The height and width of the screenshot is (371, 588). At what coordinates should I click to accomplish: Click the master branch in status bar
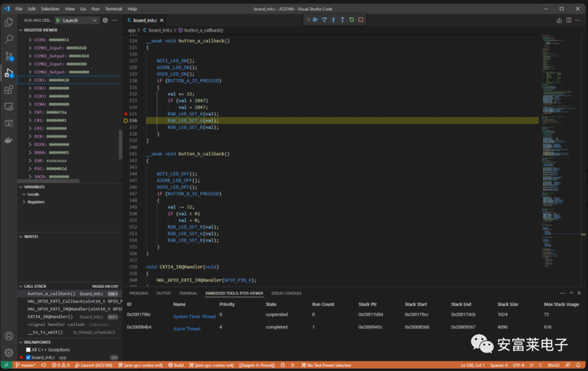click(26, 365)
